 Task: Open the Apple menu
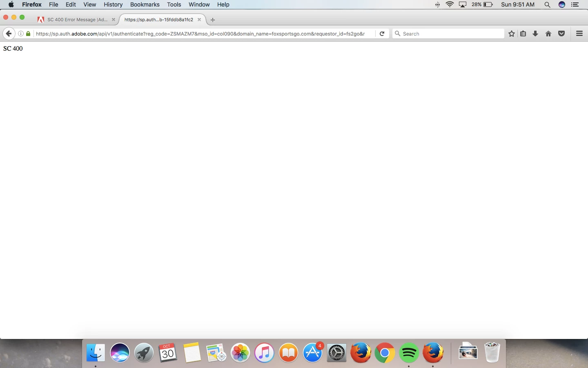coord(11,4)
